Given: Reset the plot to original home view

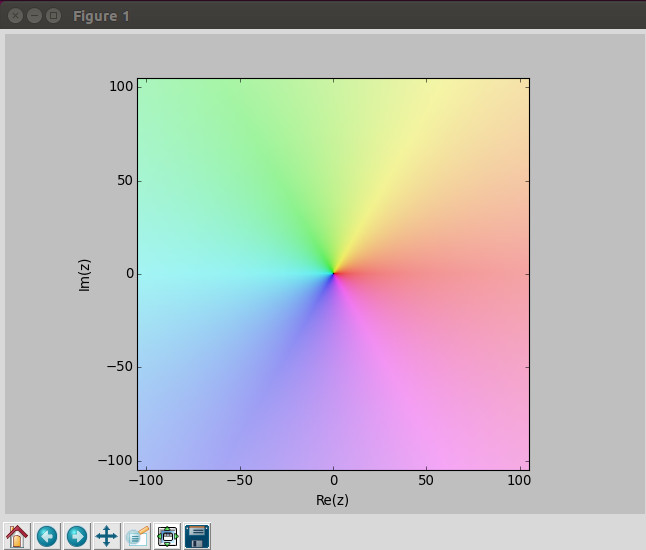Looking at the screenshot, I should coord(17,536).
